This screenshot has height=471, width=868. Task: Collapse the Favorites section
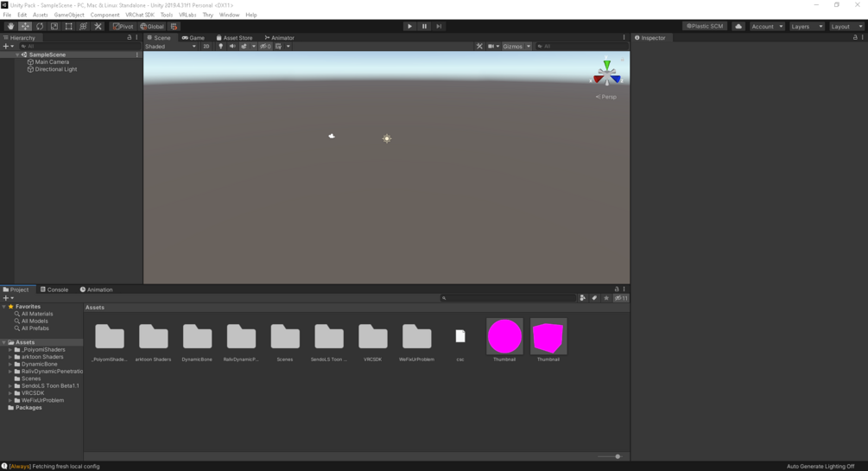coord(3,307)
